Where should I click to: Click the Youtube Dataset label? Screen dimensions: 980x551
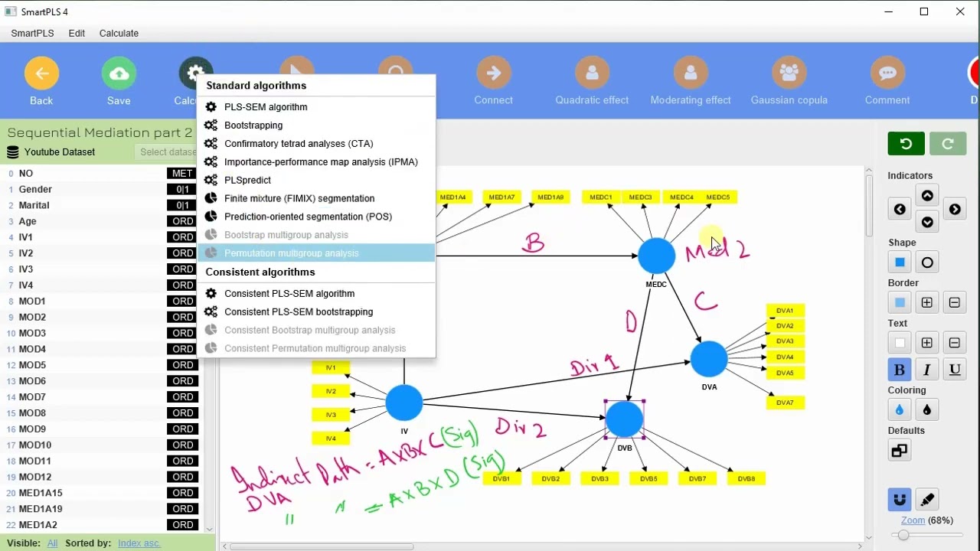(x=60, y=152)
